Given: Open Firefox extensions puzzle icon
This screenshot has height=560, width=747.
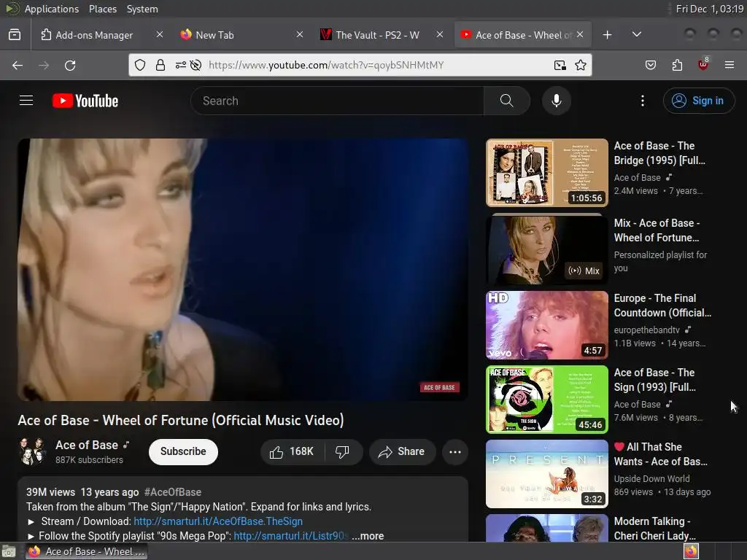Looking at the screenshot, I should [x=677, y=65].
